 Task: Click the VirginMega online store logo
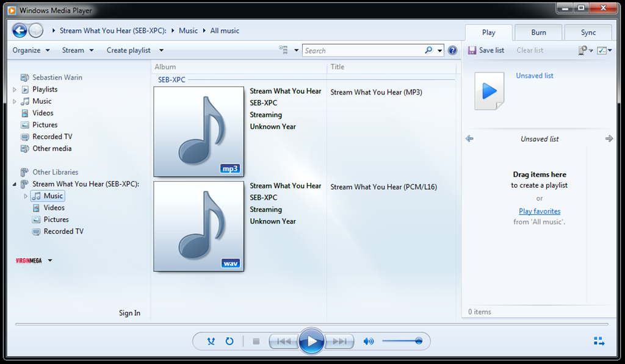[x=29, y=260]
